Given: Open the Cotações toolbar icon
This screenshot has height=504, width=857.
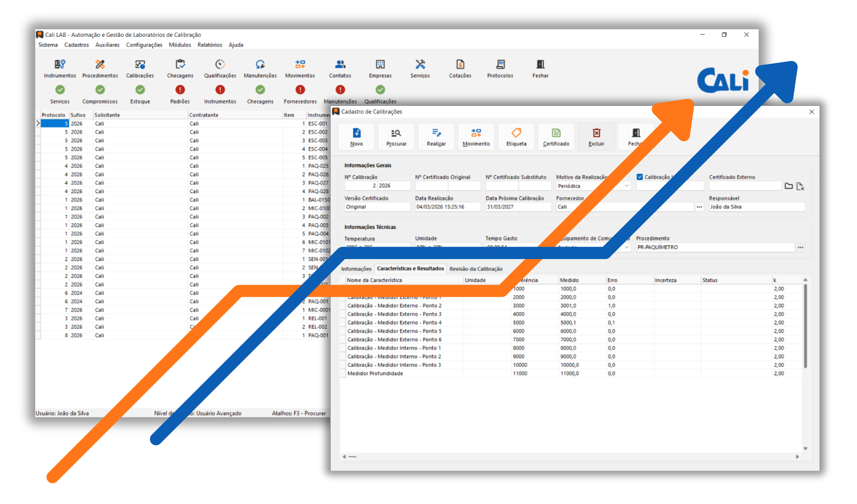Looking at the screenshot, I should click(x=460, y=65).
